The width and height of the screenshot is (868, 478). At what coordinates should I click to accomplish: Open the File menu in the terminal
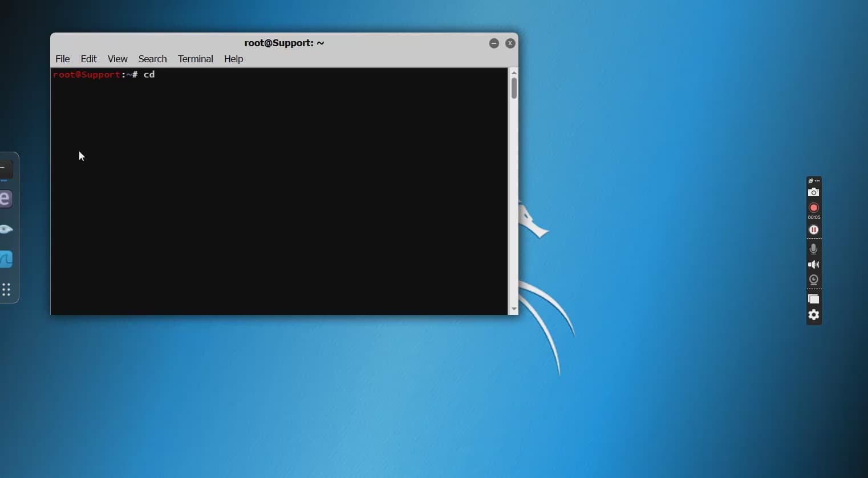pos(63,59)
